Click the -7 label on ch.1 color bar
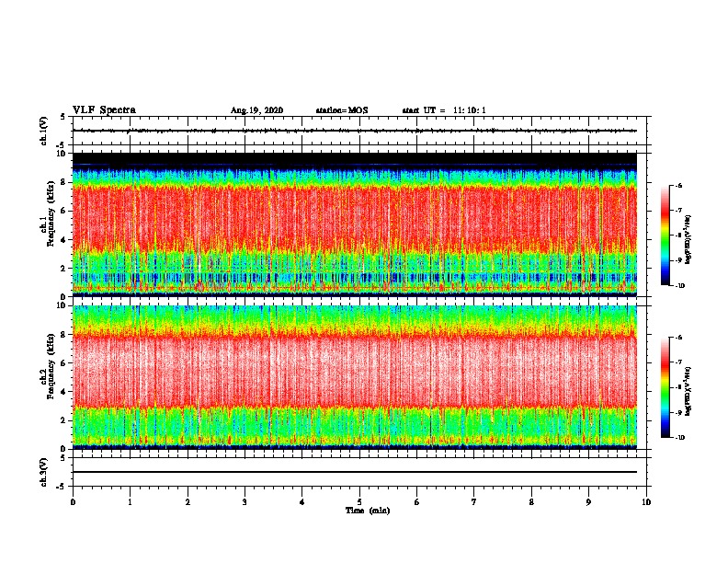 point(678,211)
